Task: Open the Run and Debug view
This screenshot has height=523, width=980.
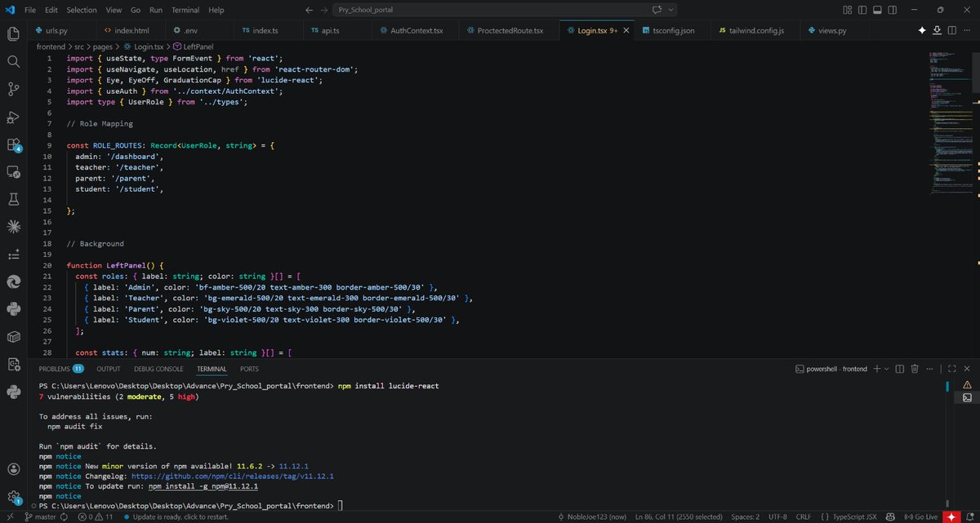Action: [x=13, y=117]
